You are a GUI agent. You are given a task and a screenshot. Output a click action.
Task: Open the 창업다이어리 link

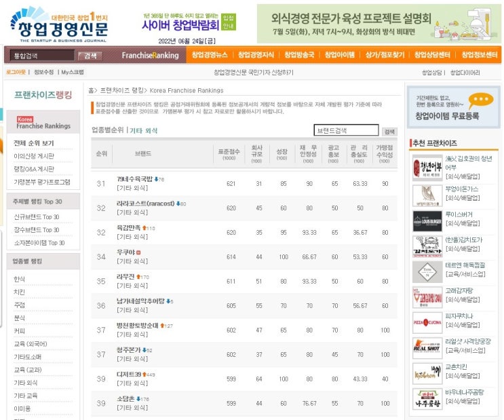(465, 73)
